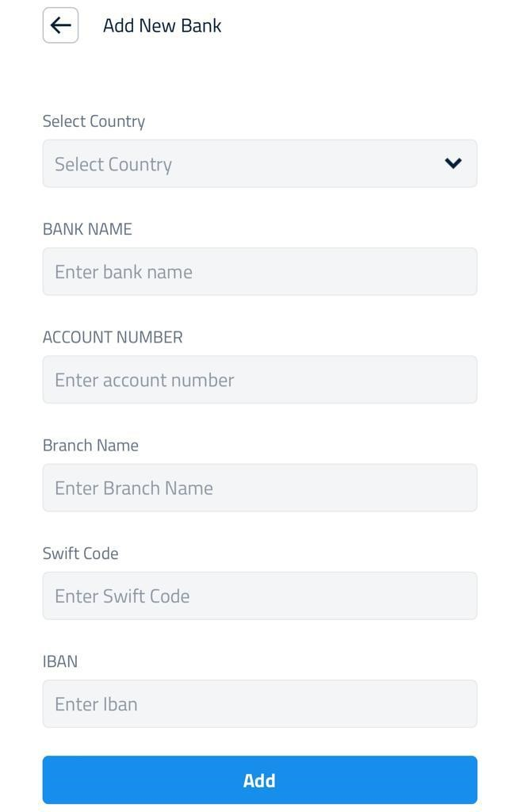Focus the Enter bank name field
The height and width of the screenshot is (812, 520).
pyautogui.click(x=260, y=271)
